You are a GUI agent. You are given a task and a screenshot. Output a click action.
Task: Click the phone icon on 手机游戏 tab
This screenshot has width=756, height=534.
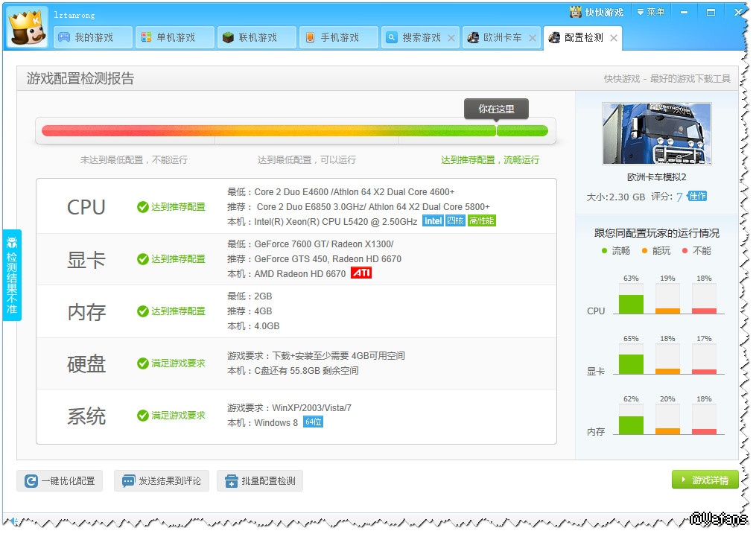(x=310, y=37)
